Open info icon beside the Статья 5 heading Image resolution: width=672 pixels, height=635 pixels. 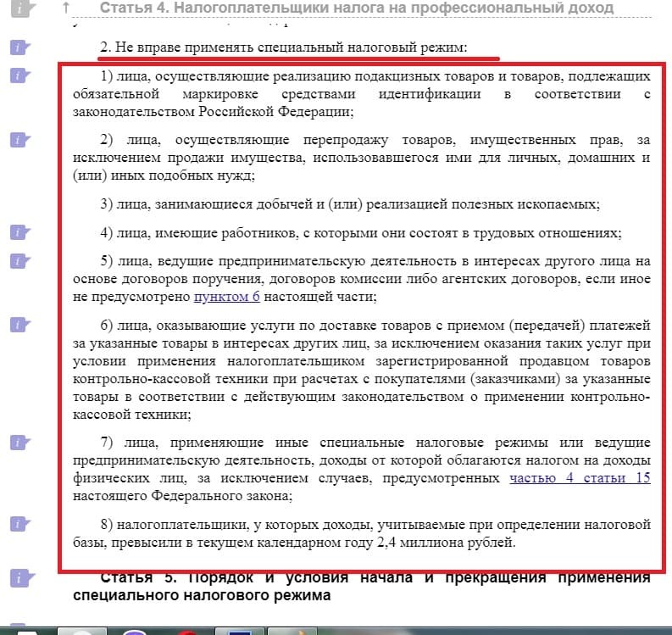coord(20,578)
